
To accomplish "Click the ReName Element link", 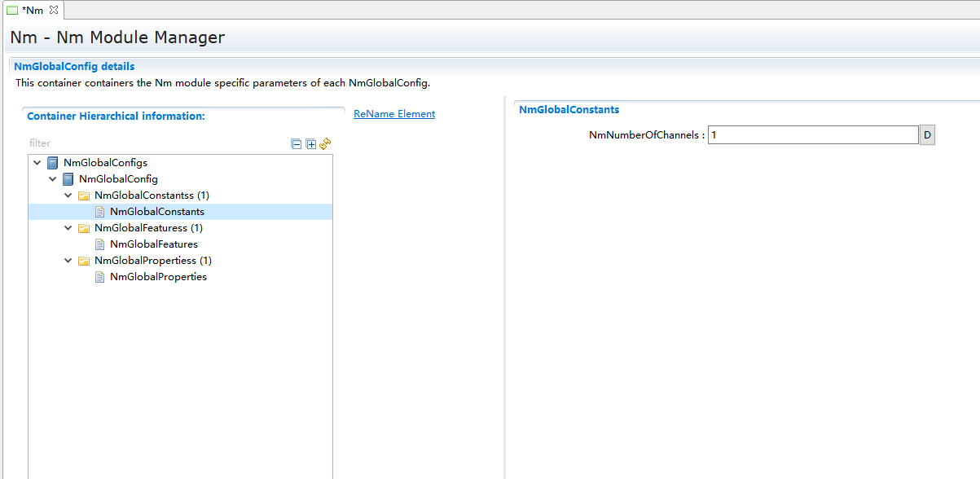I will click(x=394, y=114).
